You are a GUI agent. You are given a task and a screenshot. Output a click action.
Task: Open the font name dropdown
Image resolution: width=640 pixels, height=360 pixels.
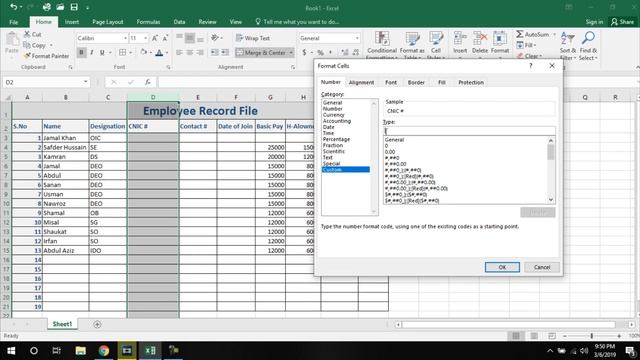click(x=125, y=38)
